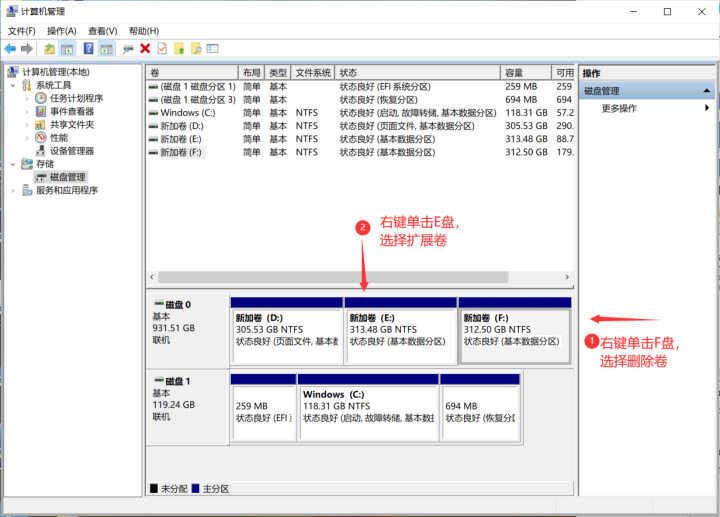Select (磁盘 1 磁盘分区 1) row in volume list

tap(360, 87)
